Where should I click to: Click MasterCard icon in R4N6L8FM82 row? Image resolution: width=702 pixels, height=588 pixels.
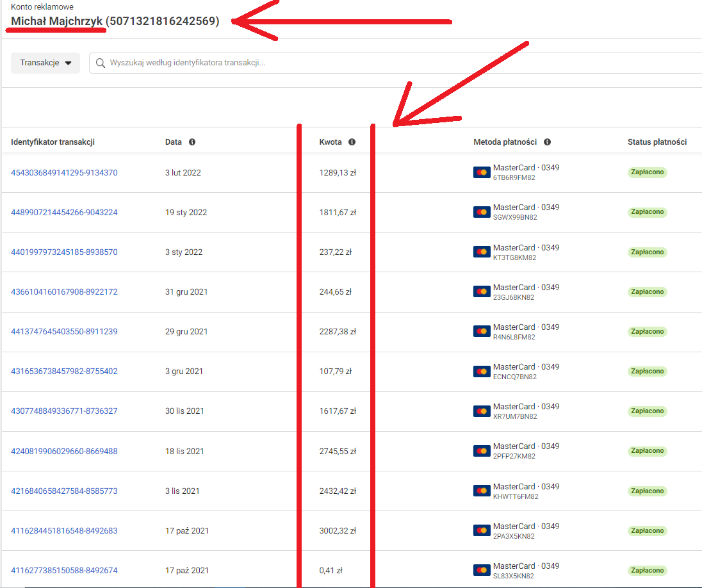(x=482, y=331)
